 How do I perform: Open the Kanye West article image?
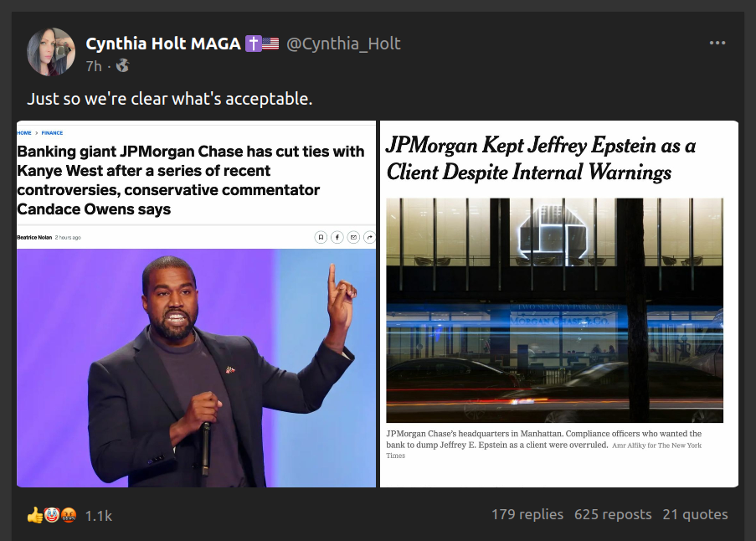[x=196, y=304]
